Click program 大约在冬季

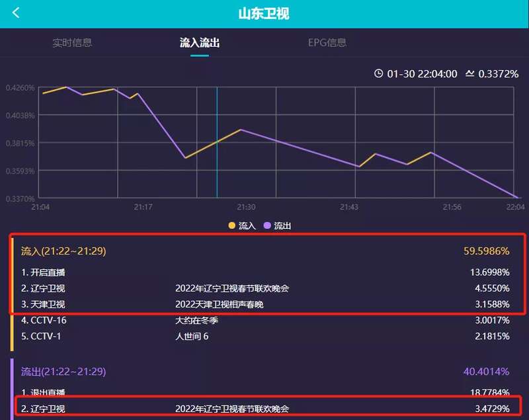[196, 320]
